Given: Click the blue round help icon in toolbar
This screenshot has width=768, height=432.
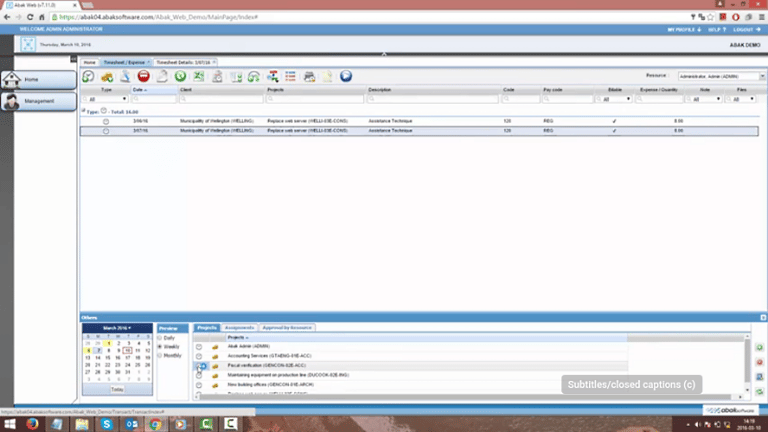Looking at the screenshot, I should tap(346, 76).
